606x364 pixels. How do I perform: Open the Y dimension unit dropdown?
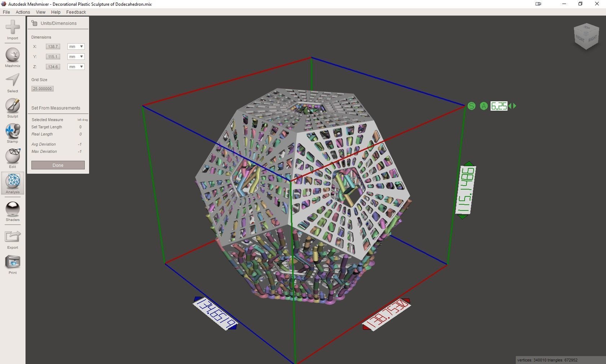[x=75, y=57]
